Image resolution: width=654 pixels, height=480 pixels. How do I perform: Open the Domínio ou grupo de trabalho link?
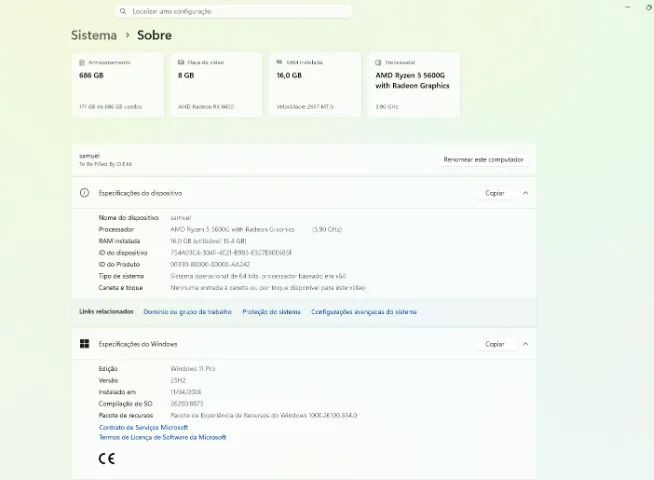pyautogui.click(x=187, y=312)
